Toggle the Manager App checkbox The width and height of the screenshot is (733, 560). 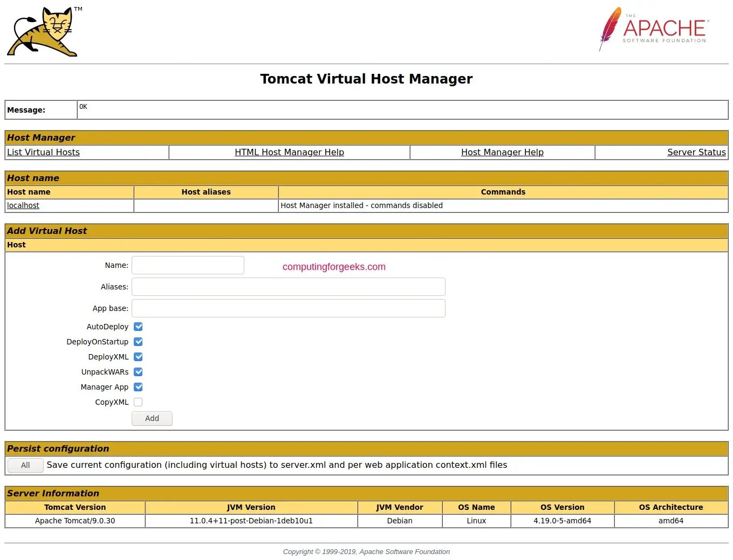(x=138, y=387)
